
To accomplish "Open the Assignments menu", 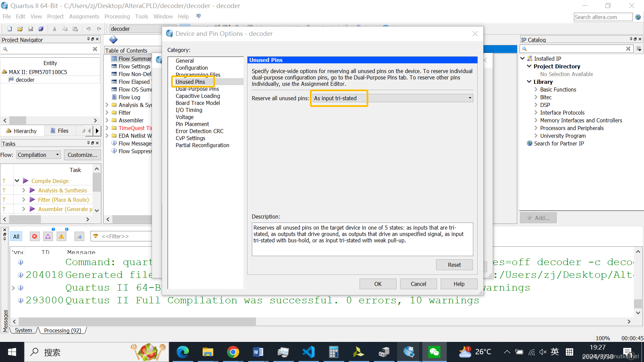I will click(x=84, y=16).
